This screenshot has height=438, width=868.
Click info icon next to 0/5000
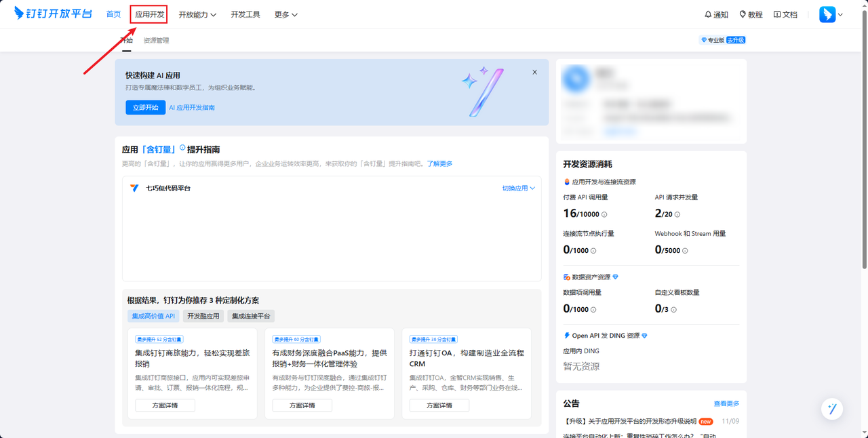click(x=685, y=251)
